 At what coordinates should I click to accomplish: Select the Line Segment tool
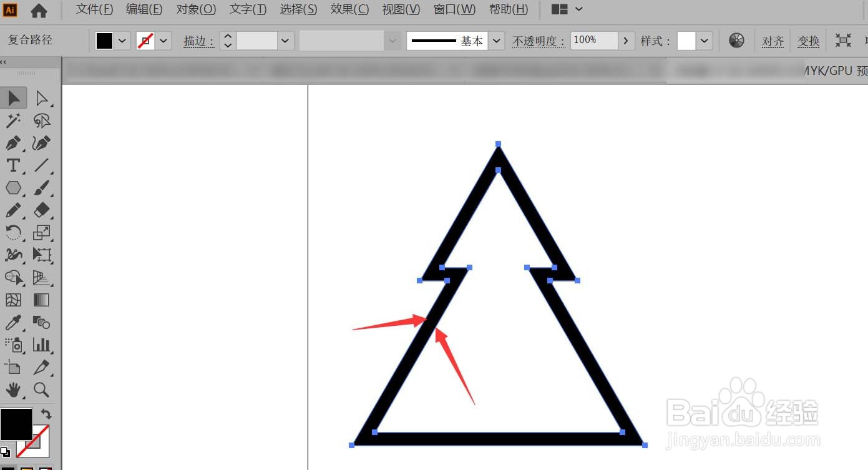tap(41, 165)
